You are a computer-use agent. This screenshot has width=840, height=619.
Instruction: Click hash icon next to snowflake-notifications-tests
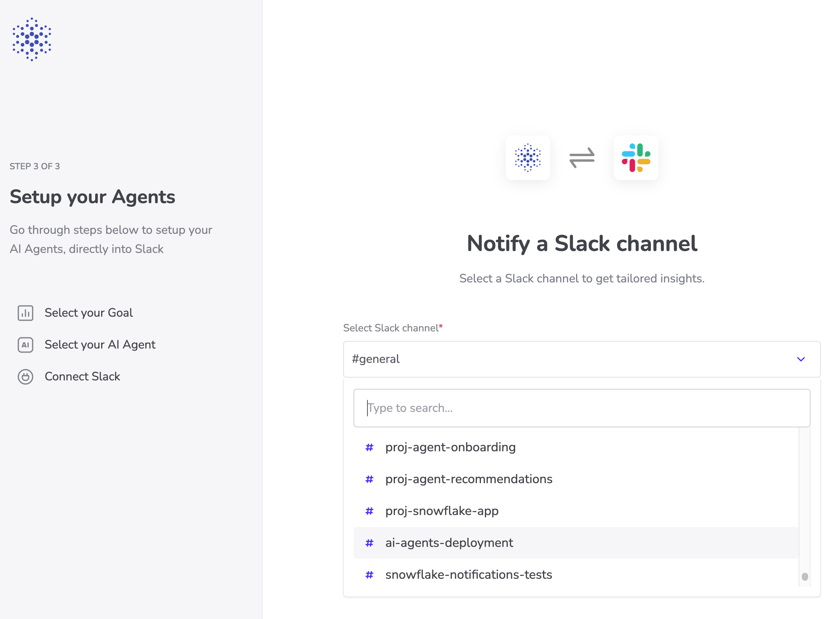[x=369, y=575]
